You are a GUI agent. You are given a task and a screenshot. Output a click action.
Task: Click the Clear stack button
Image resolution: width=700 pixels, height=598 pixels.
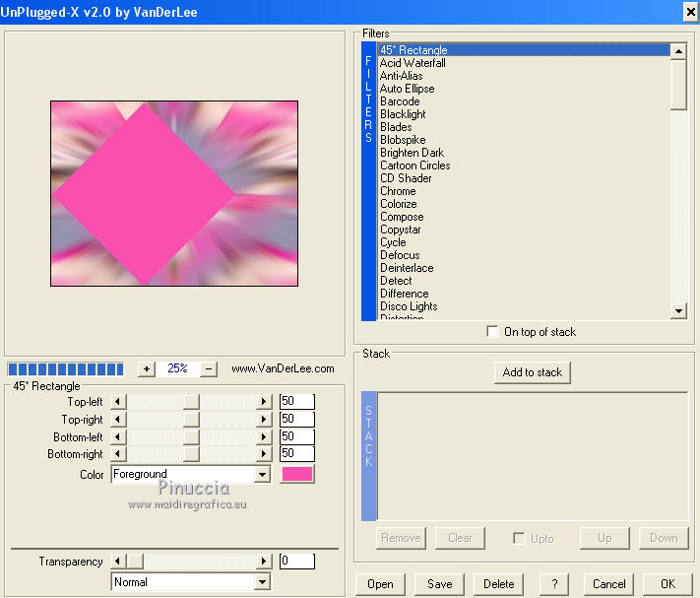pyautogui.click(x=460, y=538)
